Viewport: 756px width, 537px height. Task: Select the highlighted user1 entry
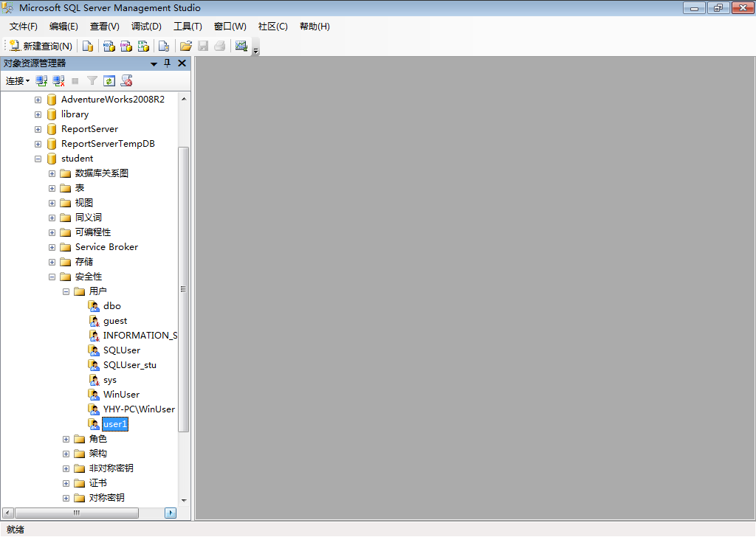(x=115, y=424)
